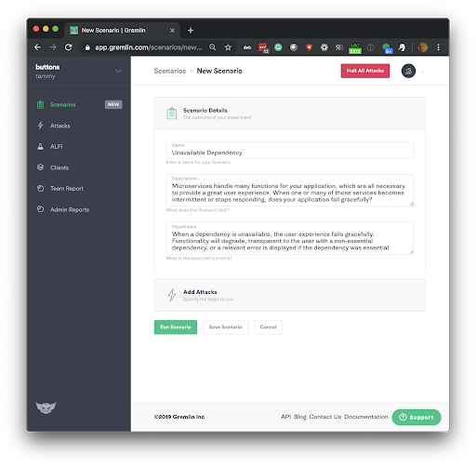Go back in browser history

click(37, 47)
